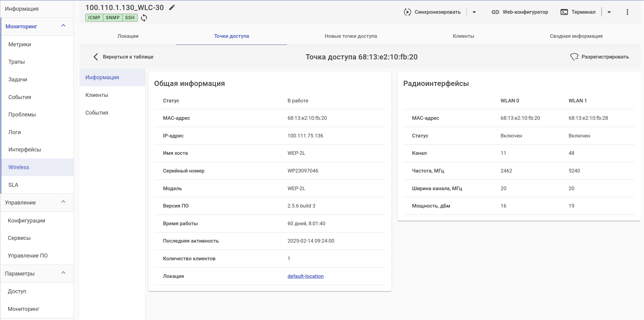Collapse the Управление sidebar section
Screen dimensions: 644x320
click(x=63, y=202)
